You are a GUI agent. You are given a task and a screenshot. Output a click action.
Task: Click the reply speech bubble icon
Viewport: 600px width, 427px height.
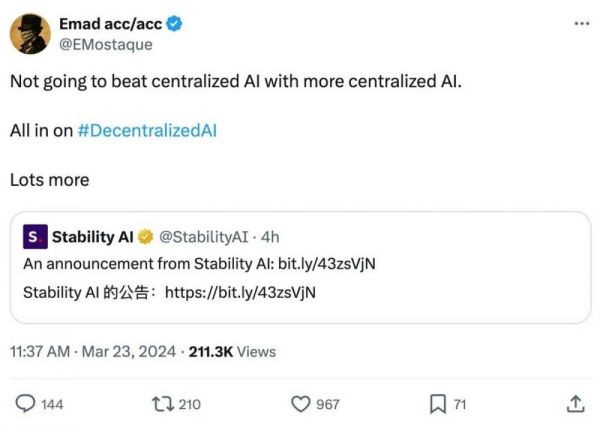pyautogui.click(x=26, y=403)
